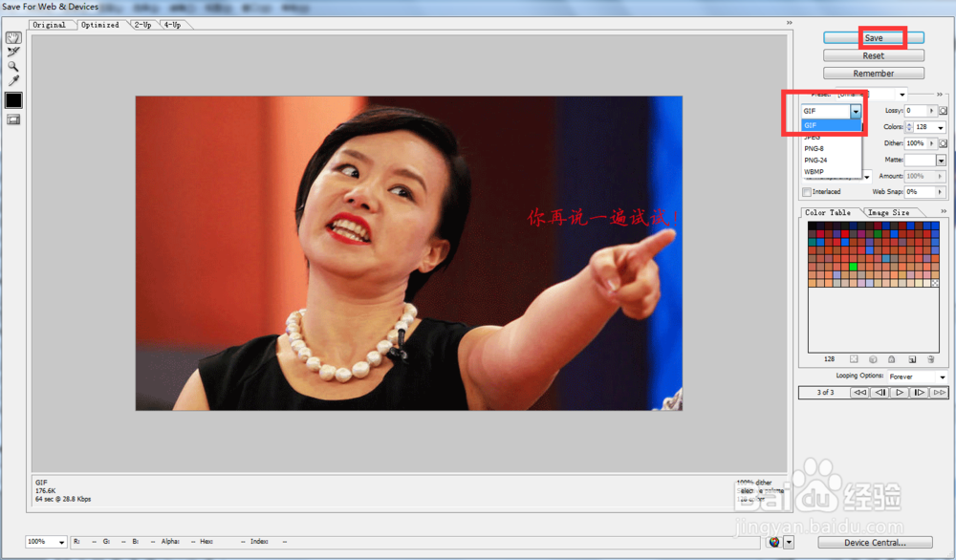Select the Hand tool
956x560 pixels.
click(13, 38)
